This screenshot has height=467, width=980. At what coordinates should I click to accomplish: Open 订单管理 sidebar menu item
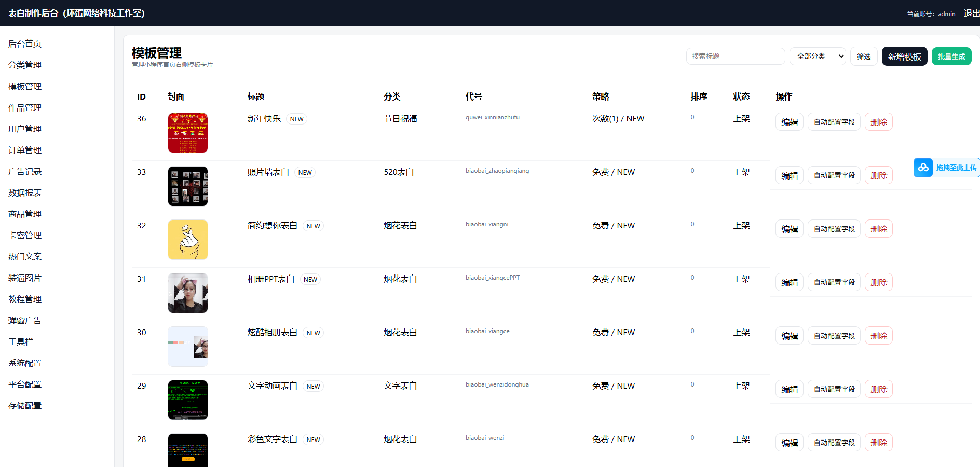[x=25, y=150]
